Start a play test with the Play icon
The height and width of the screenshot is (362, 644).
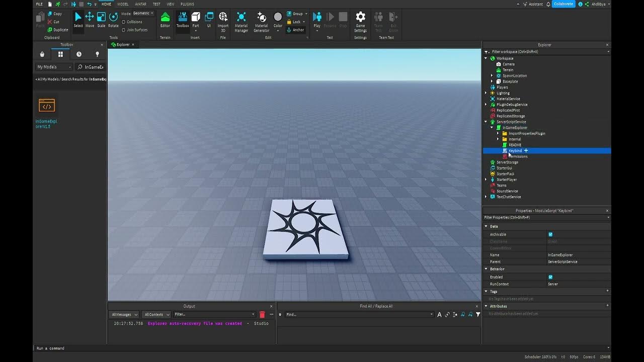pyautogui.click(x=317, y=17)
